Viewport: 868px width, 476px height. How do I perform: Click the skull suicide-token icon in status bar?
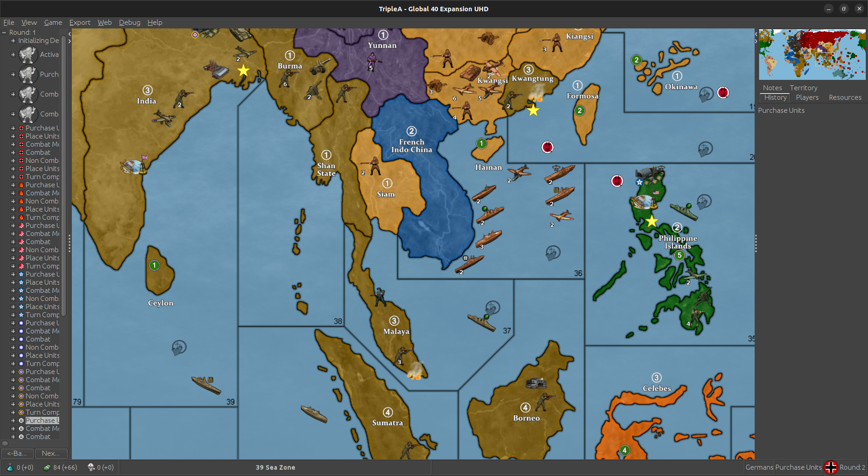[91, 467]
